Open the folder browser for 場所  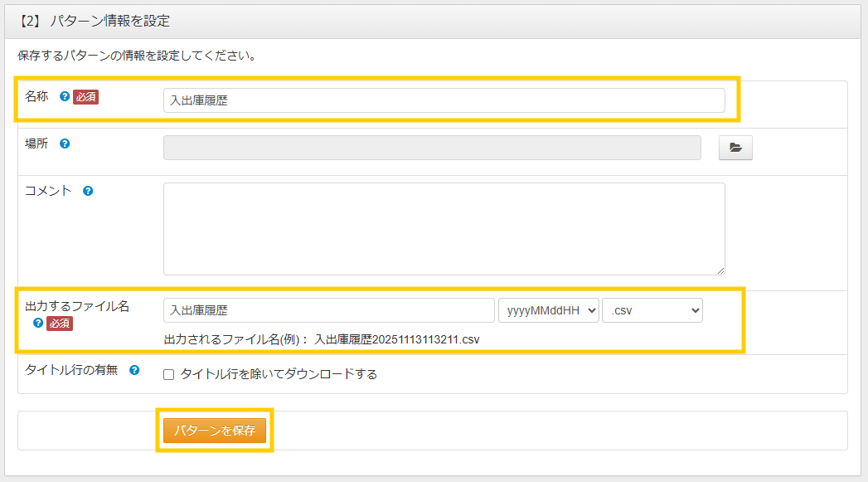pyautogui.click(x=735, y=148)
